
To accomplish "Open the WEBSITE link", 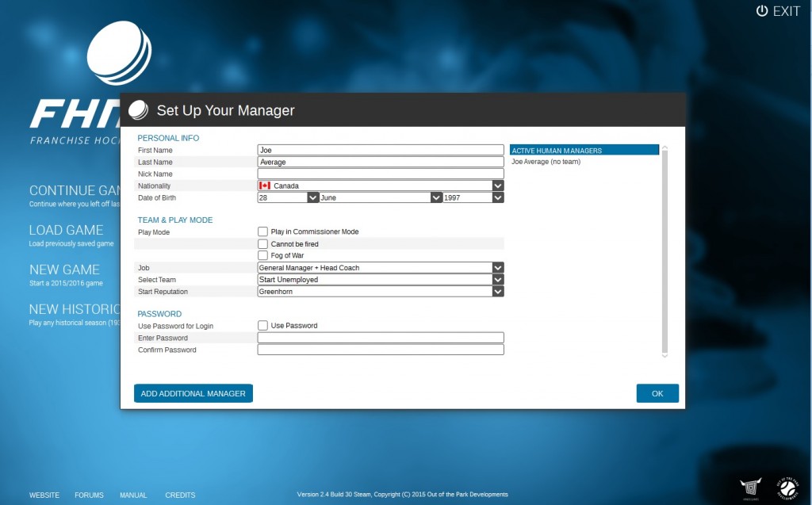I will pos(44,495).
